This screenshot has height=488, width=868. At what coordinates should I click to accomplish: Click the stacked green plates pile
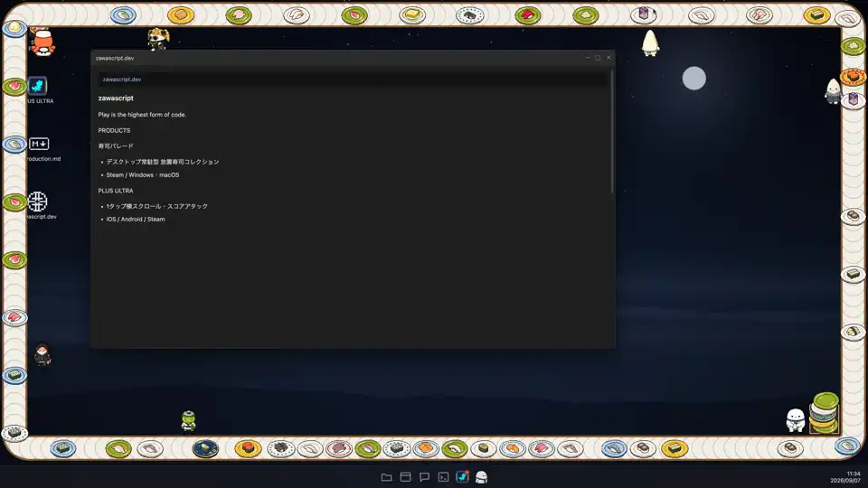(825, 413)
